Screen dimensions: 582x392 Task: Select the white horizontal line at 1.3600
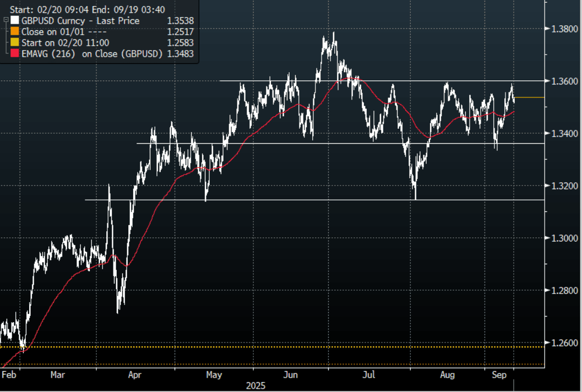pos(382,80)
